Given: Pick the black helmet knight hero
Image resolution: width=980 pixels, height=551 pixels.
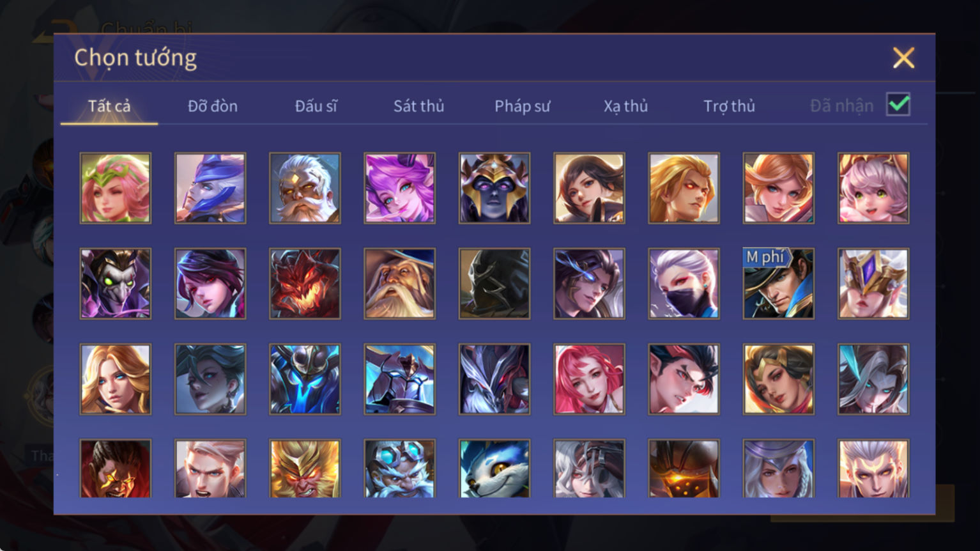Looking at the screenshot, I should pos(494,284).
